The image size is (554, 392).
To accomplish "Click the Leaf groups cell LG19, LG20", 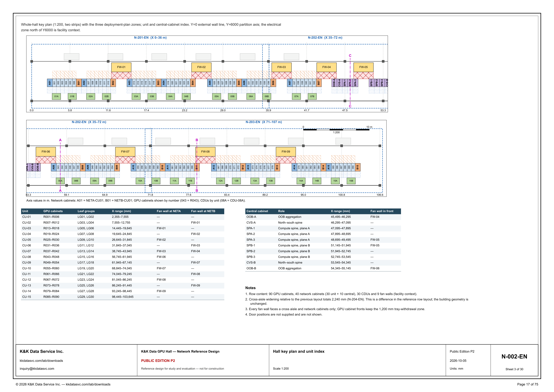I will pyautogui.click(x=86, y=268).
